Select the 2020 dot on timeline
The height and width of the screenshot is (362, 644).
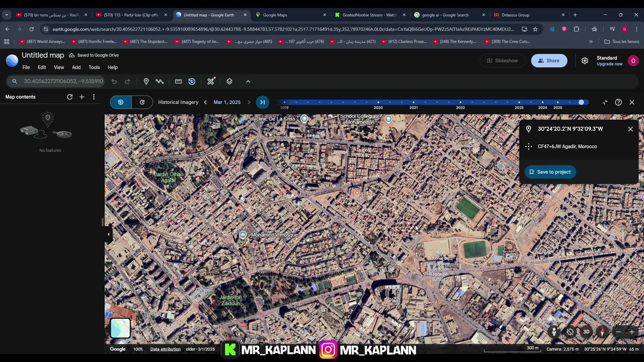click(378, 102)
